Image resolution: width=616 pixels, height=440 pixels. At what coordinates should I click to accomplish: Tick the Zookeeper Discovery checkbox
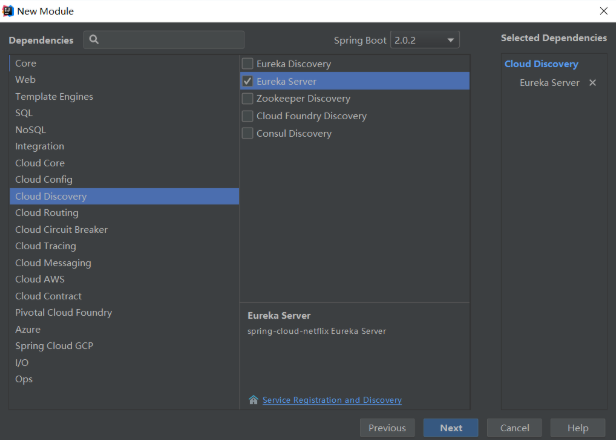pos(248,99)
